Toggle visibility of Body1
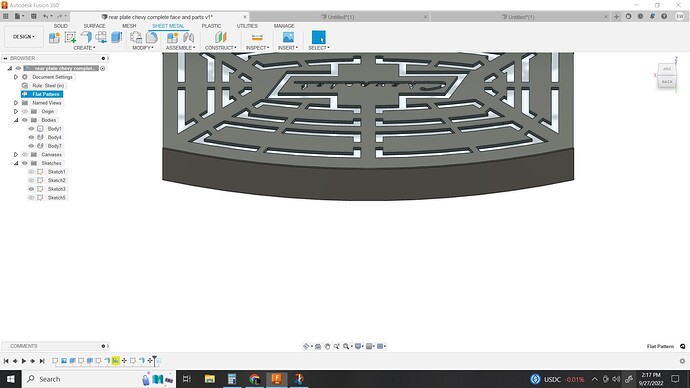 [x=31, y=129]
